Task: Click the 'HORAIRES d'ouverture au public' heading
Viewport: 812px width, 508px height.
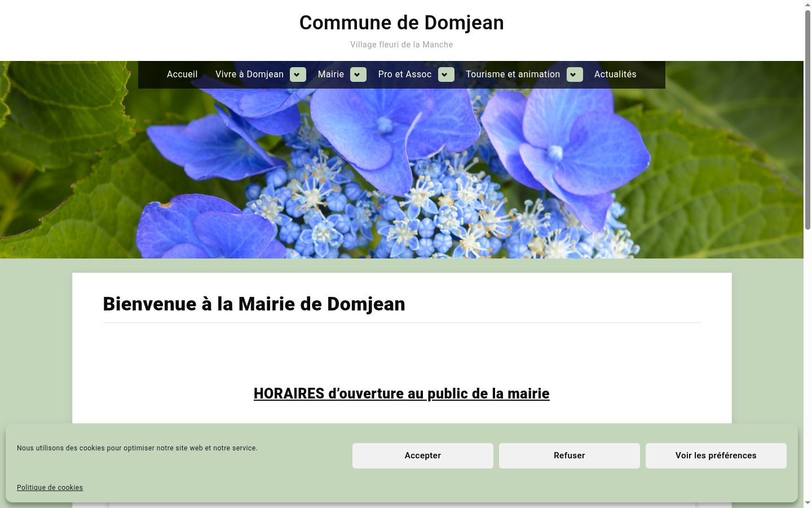Action: click(x=401, y=393)
